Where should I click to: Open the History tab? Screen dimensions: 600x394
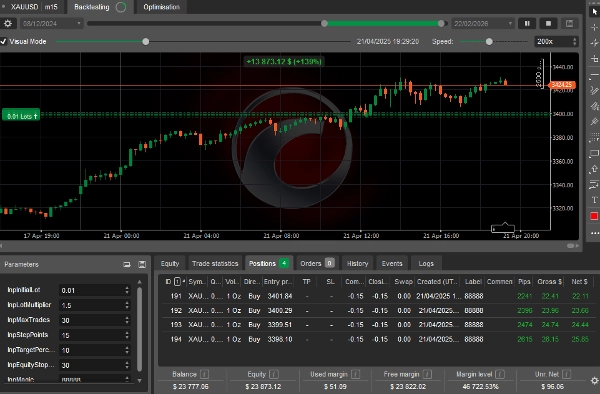click(x=357, y=264)
